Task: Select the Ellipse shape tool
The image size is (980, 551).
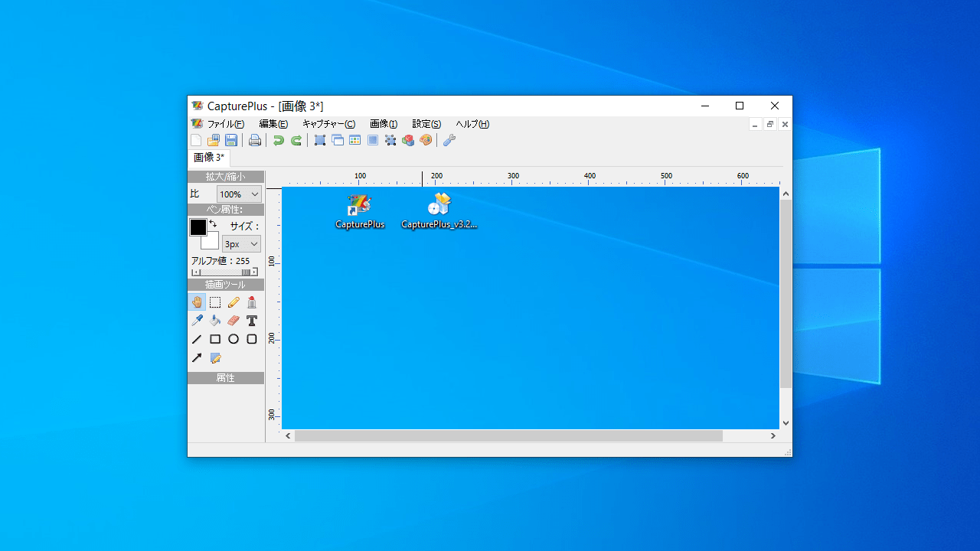Action: pos(234,339)
